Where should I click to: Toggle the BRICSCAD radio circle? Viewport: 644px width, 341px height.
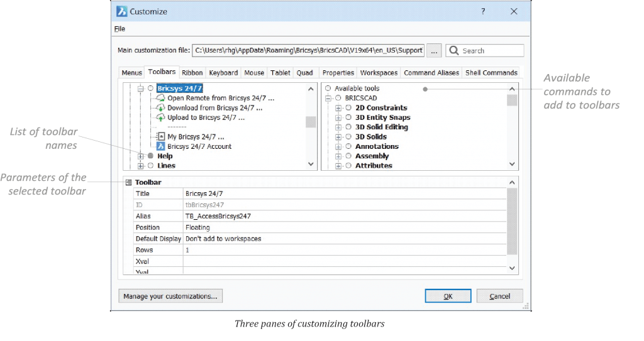coord(338,98)
